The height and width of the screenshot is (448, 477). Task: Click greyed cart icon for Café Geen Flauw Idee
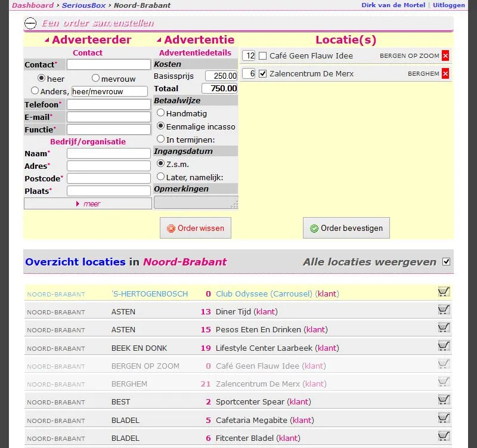pyautogui.click(x=444, y=364)
